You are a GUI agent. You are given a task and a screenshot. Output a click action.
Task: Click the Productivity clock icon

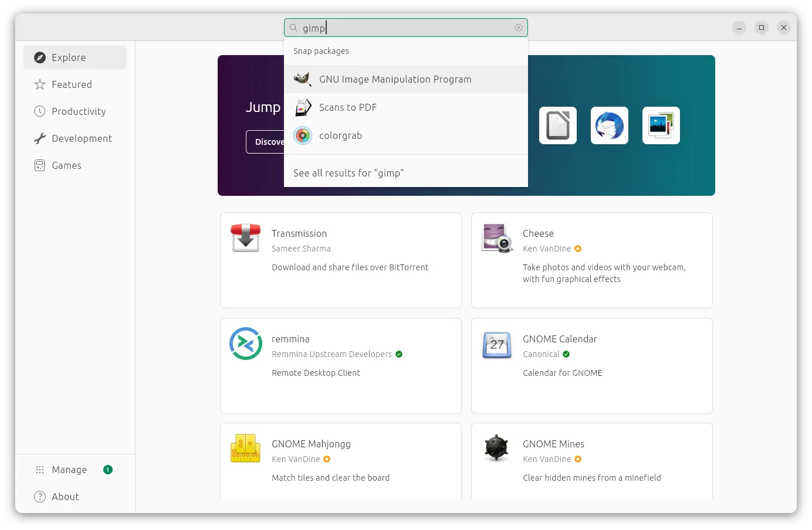[40, 111]
